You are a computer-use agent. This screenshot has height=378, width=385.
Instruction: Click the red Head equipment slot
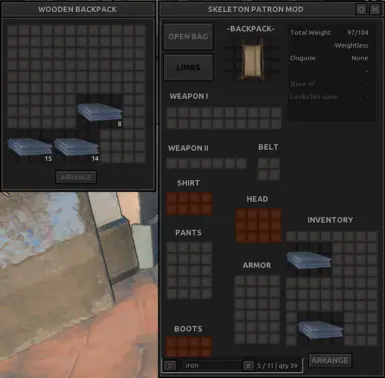coord(258,225)
